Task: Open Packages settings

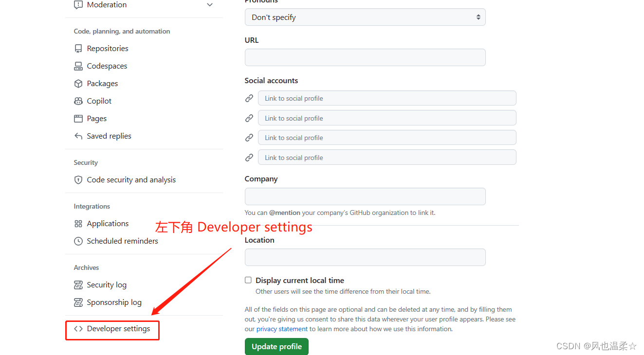Action: coord(102,84)
